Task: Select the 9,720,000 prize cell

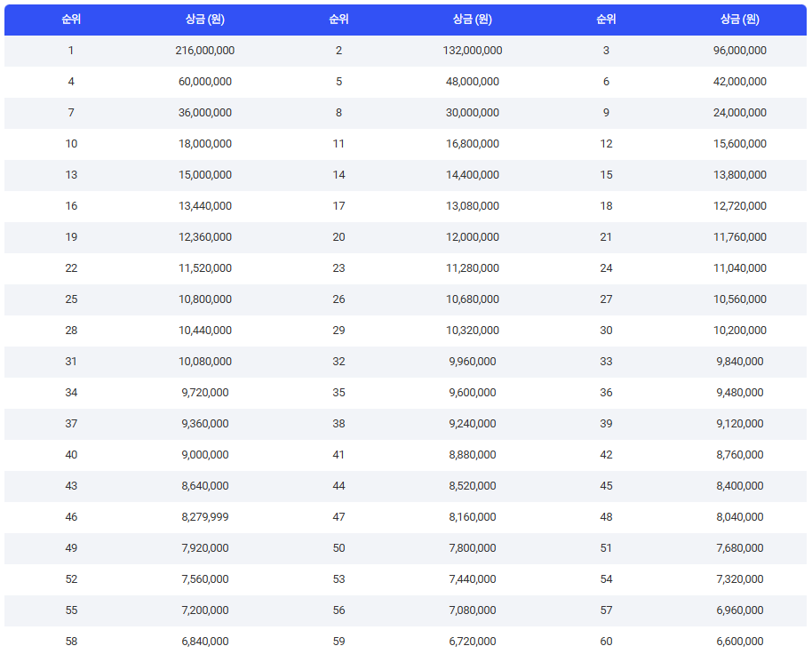Action: pos(205,393)
